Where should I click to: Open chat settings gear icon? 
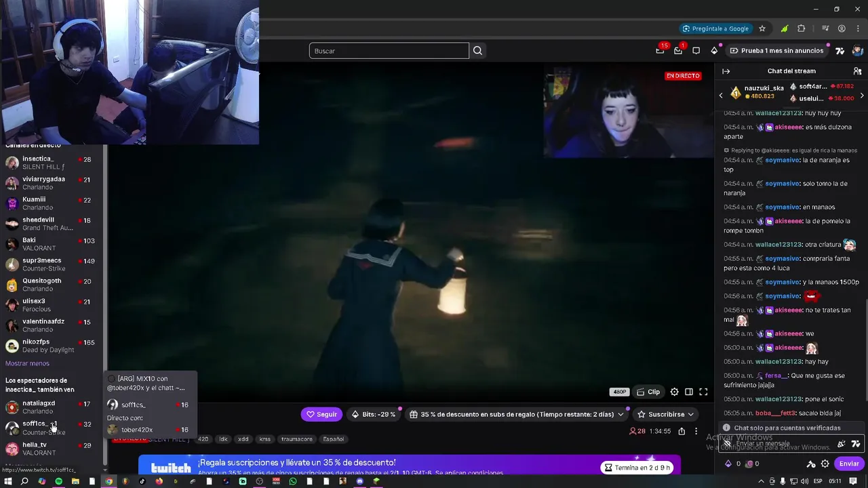825,464
